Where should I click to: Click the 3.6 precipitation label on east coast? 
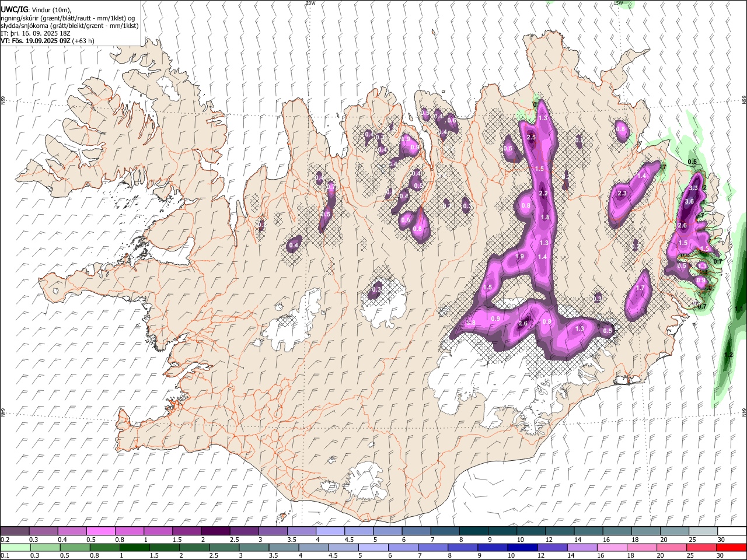689,201
